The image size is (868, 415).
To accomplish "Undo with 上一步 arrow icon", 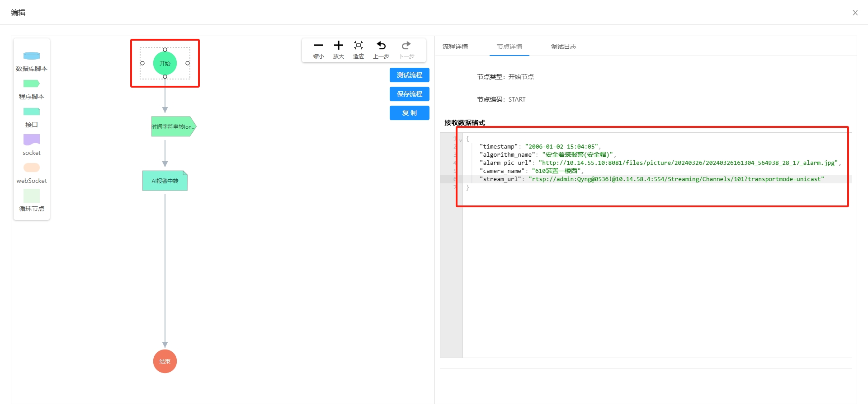I will point(381,46).
